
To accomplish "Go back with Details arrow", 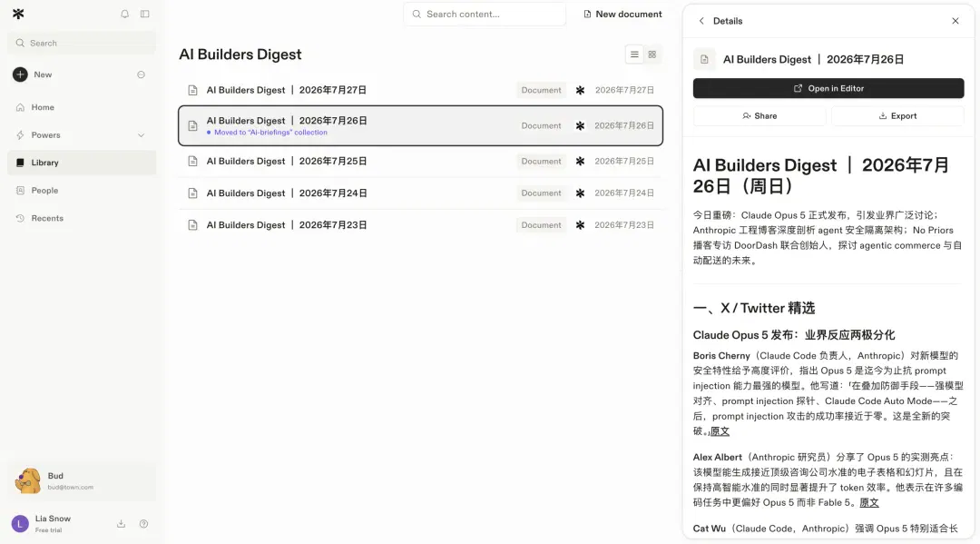I will [x=701, y=21].
